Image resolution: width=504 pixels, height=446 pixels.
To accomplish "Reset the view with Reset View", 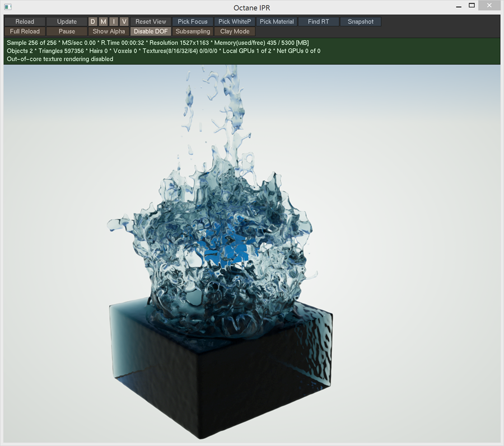I will pos(151,21).
